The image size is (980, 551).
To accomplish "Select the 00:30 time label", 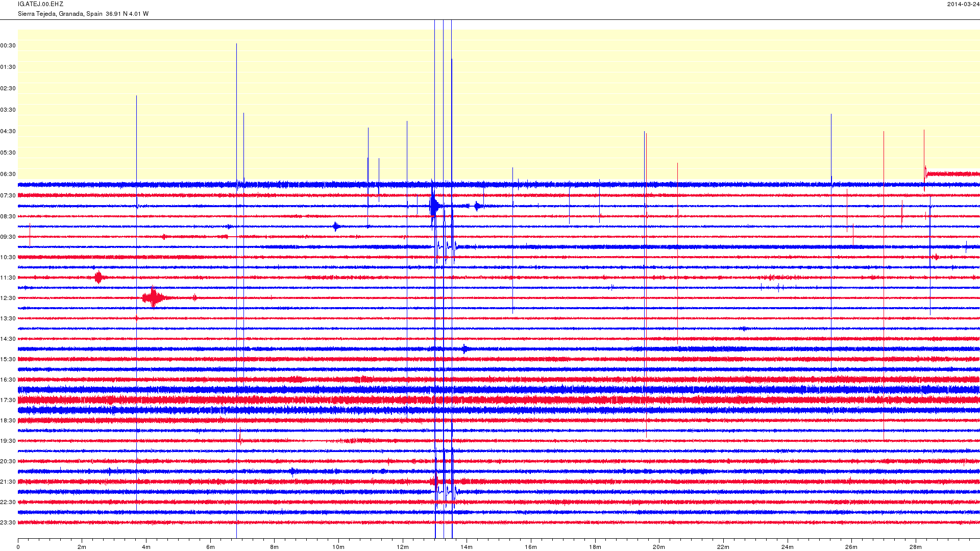I will point(8,45).
